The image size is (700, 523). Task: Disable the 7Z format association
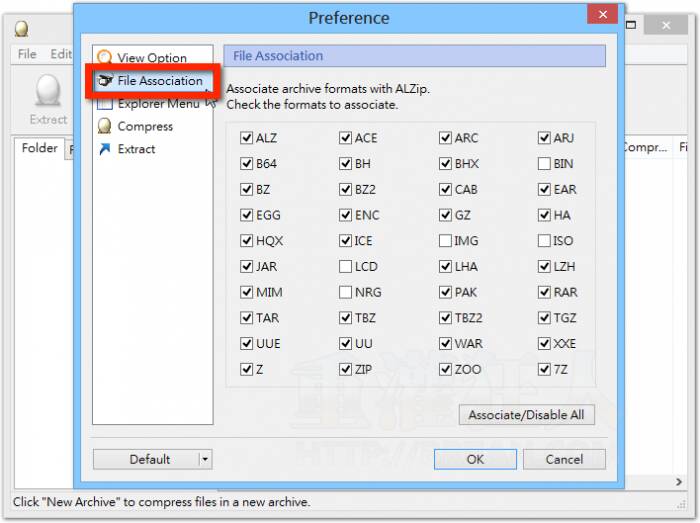tap(544, 369)
